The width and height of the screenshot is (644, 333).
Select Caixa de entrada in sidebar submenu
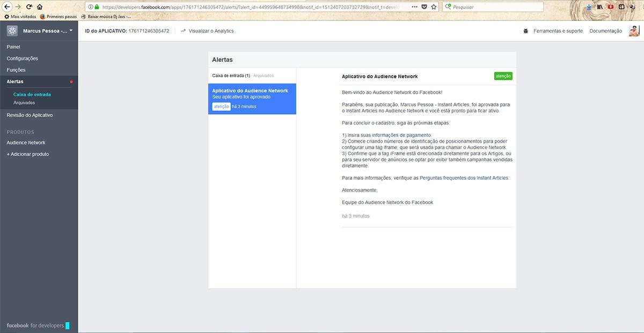32,94
